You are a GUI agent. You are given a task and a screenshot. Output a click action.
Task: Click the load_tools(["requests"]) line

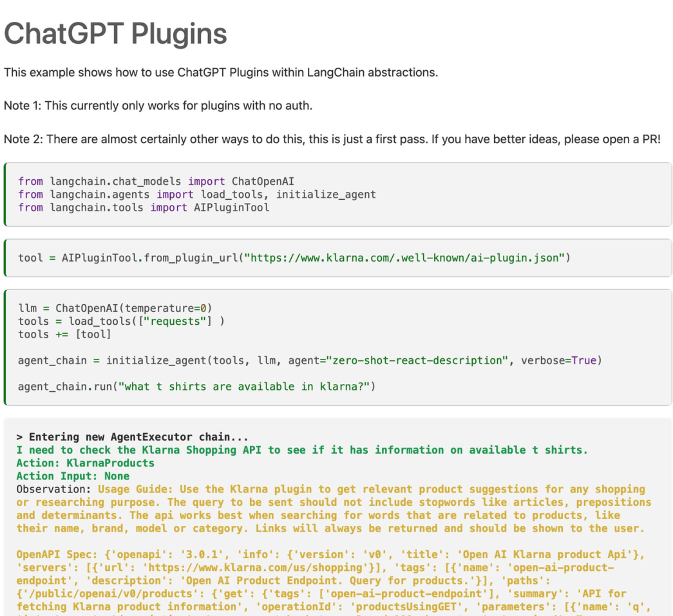[121, 322]
